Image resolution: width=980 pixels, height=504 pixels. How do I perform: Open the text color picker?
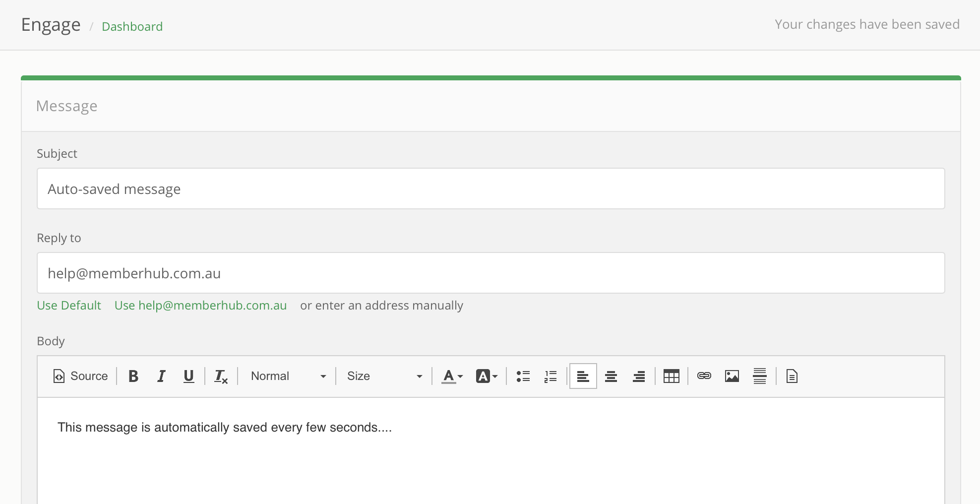click(x=452, y=376)
